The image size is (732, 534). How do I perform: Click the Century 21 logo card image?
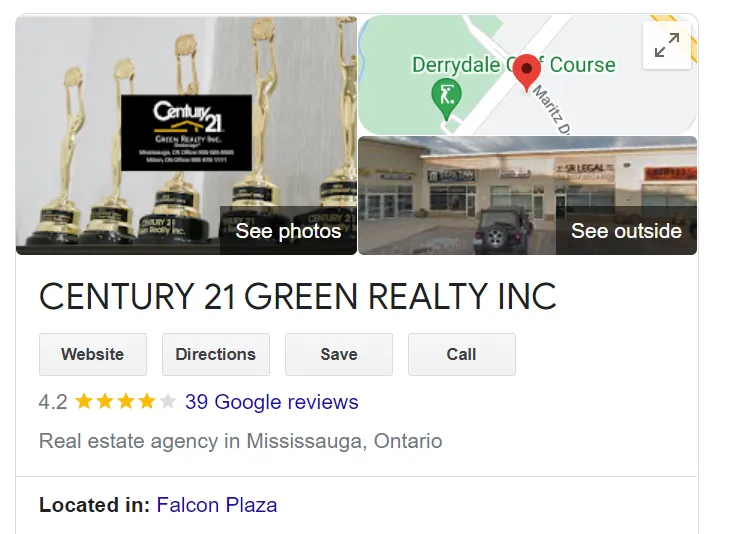186,133
